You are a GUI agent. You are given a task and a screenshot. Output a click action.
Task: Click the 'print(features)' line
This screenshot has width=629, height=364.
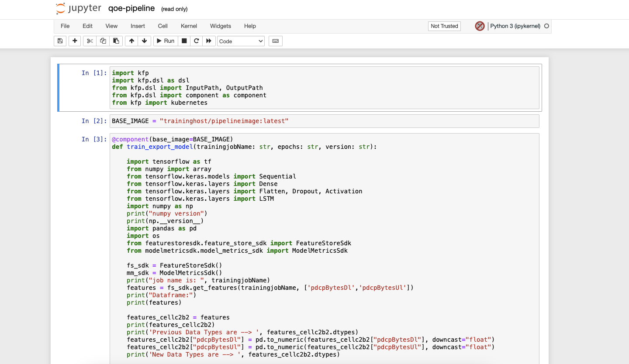154,302
